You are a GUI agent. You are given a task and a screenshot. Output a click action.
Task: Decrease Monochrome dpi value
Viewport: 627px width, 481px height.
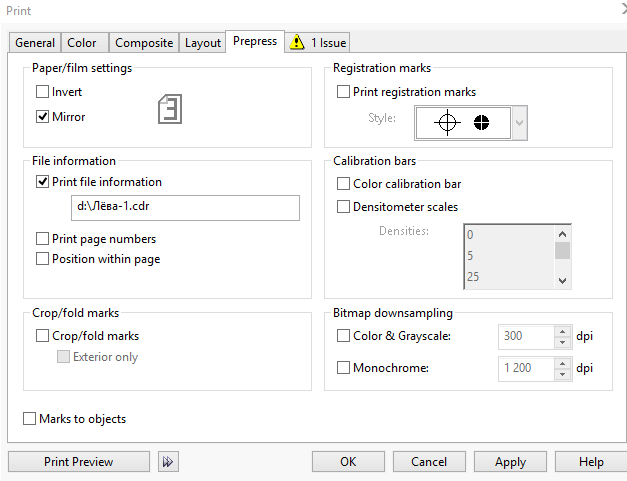[x=562, y=374]
